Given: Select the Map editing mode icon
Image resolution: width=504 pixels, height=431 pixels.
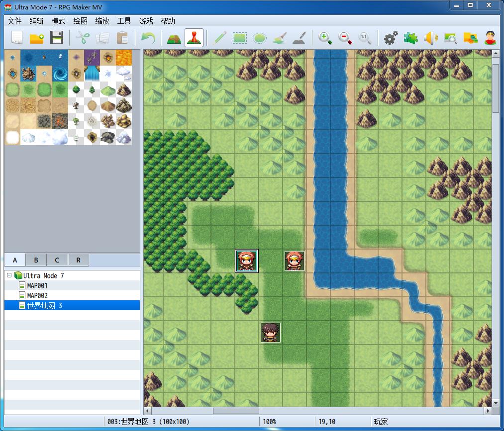Looking at the screenshot, I should click(174, 38).
